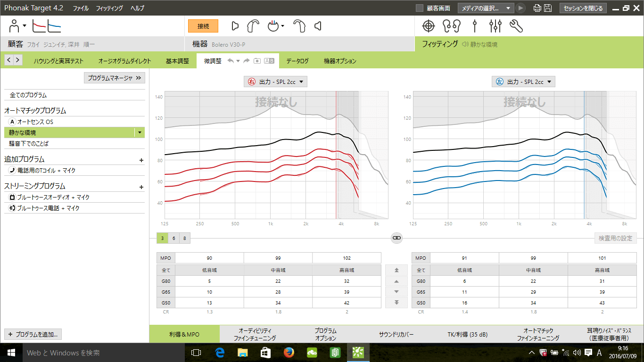Viewport: 644px width, 362px height.
Task: Select the right hearing aid triangle icon
Action: tap(235, 26)
